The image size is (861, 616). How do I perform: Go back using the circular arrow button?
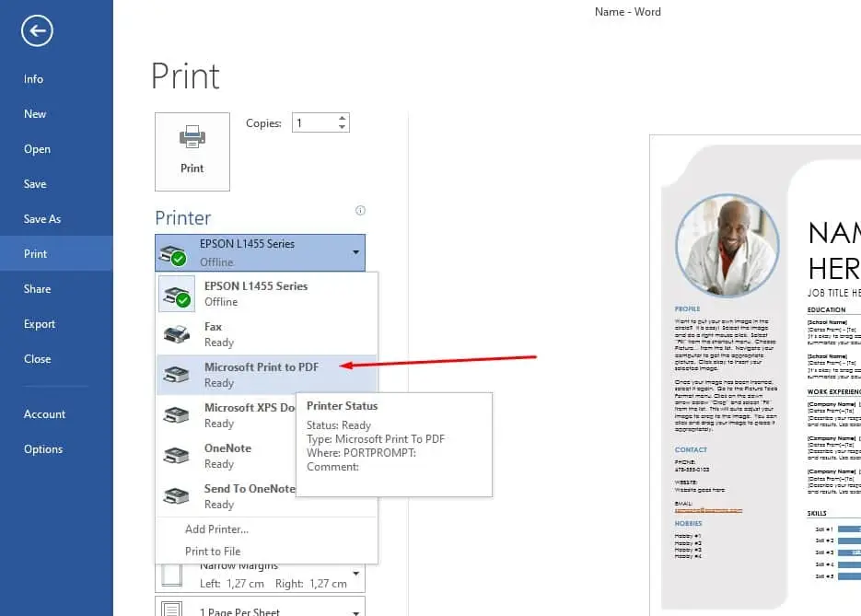37,30
